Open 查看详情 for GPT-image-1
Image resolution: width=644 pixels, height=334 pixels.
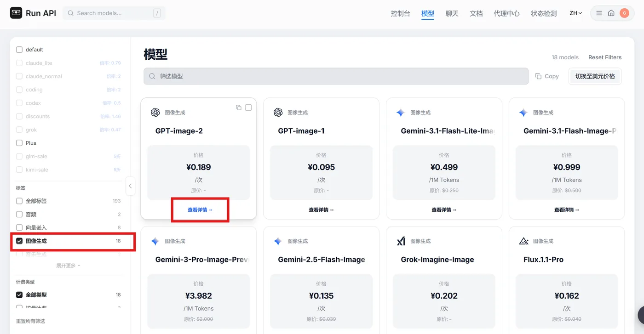[x=321, y=210]
